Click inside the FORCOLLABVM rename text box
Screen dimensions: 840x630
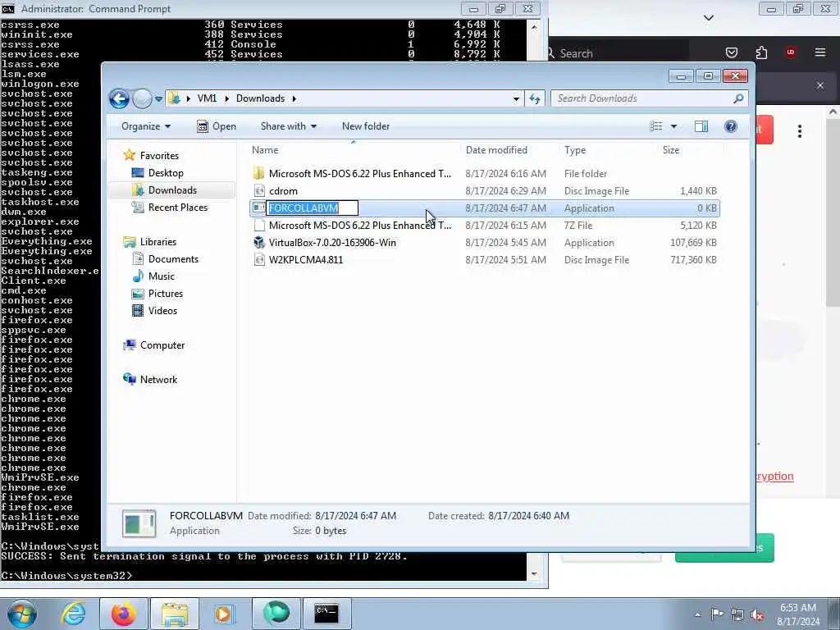(x=313, y=208)
